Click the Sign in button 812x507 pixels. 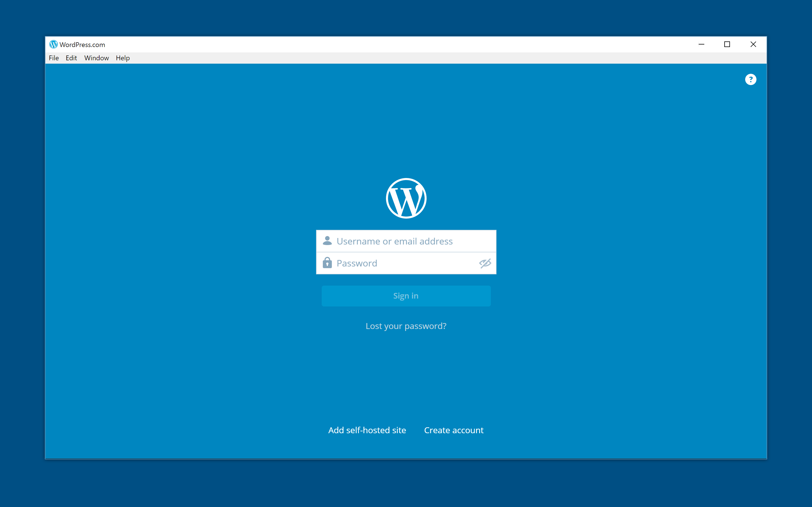click(406, 296)
